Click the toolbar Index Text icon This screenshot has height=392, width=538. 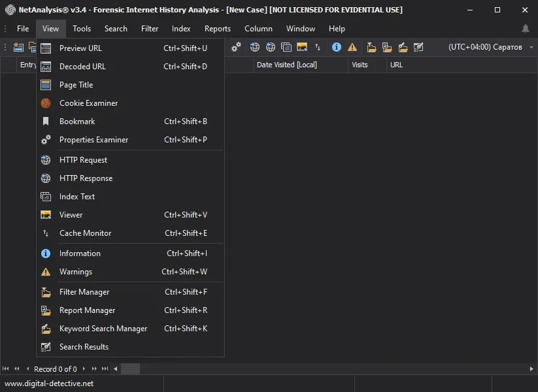click(286, 47)
